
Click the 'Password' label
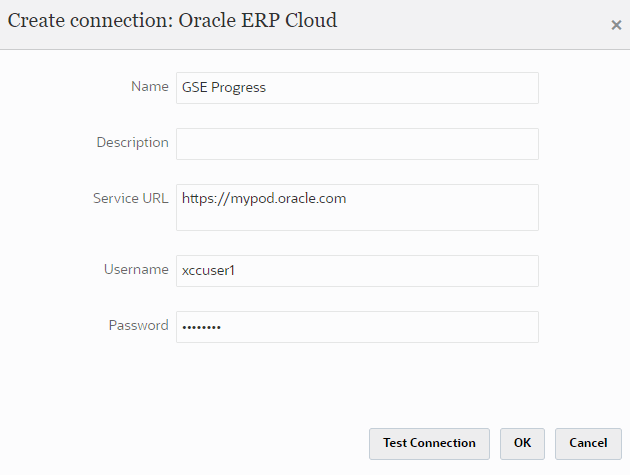point(139,325)
